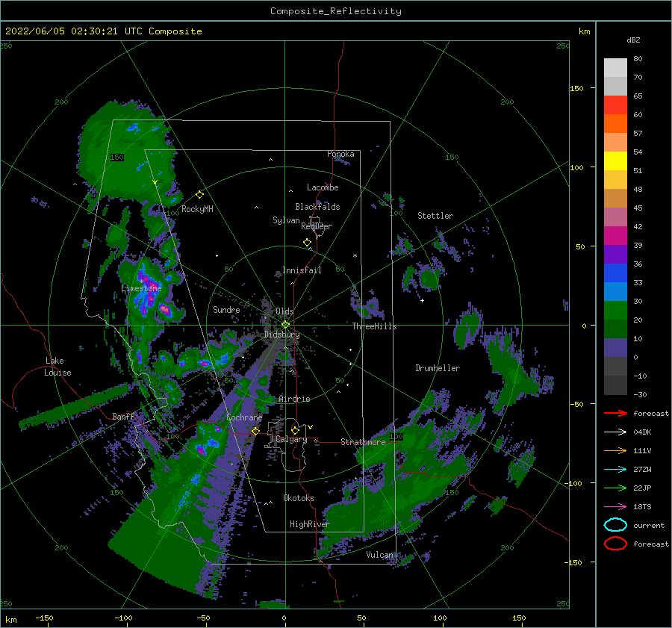Click the violet-purple swatch beside 39
This screenshot has width=672, height=628.
(615, 254)
